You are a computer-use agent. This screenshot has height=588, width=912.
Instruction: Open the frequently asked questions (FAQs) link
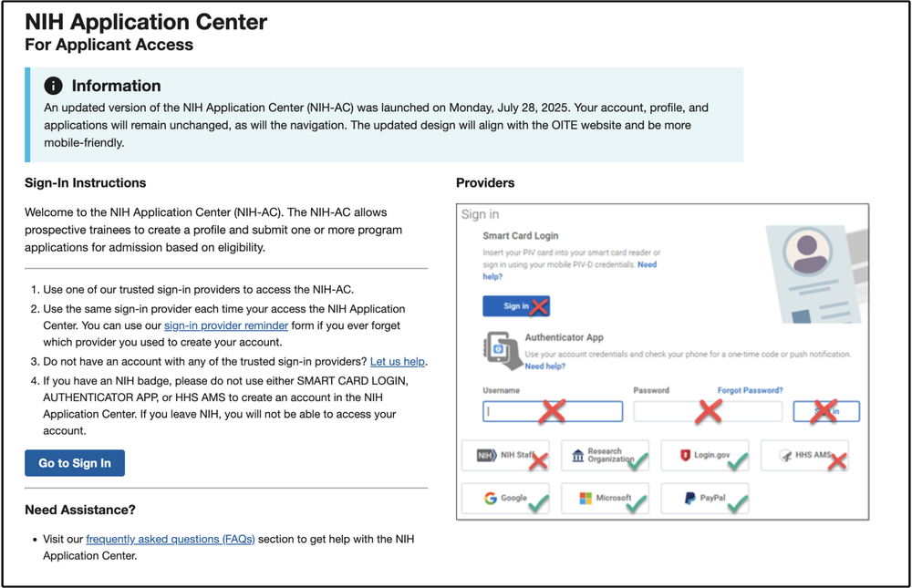pos(171,539)
